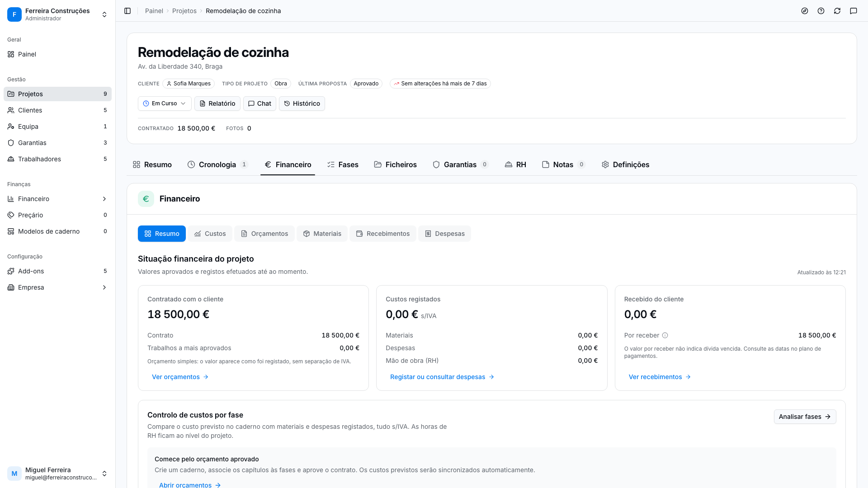The height and width of the screenshot is (488, 868).
Task: Toggle the sidebar panel icon
Action: click(x=127, y=11)
